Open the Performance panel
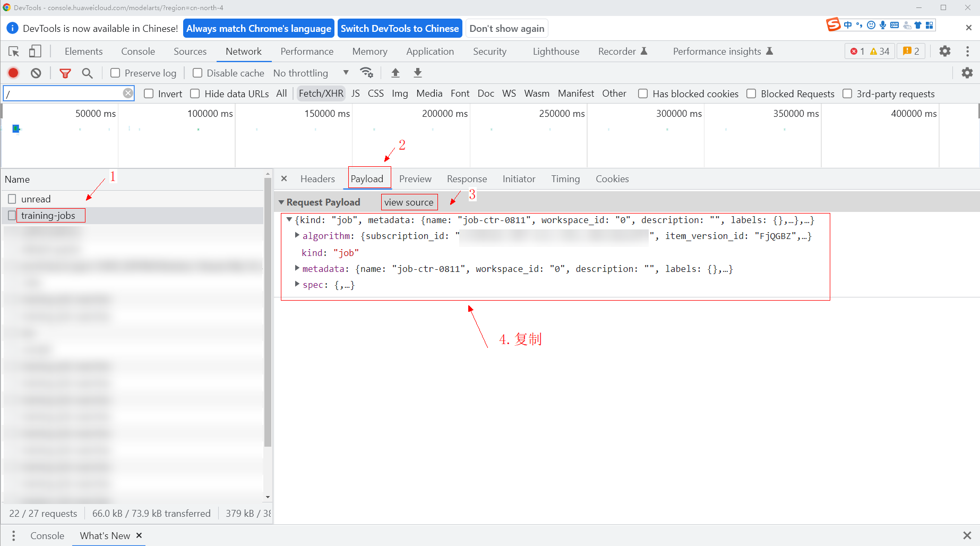Viewport: 980px width, 546px height. click(307, 52)
